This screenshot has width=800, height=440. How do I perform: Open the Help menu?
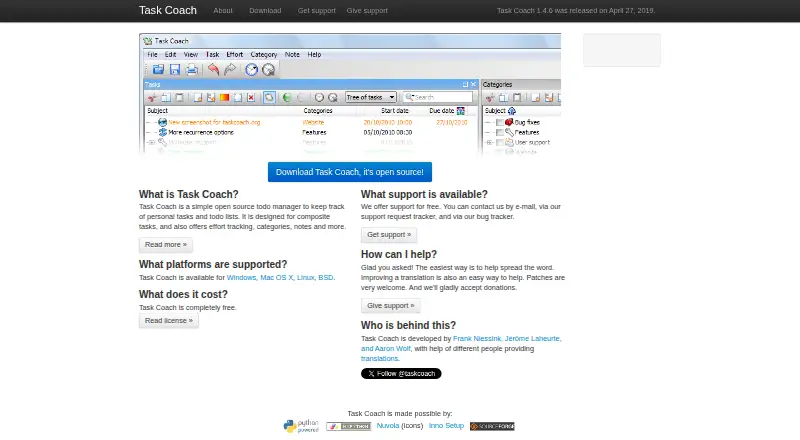click(x=314, y=55)
